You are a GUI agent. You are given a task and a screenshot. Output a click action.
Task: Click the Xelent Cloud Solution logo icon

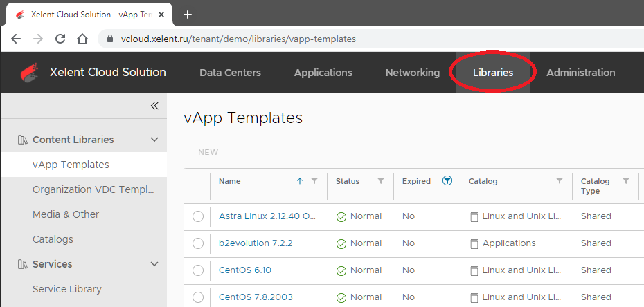pyautogui.click(x=30, y=73)
